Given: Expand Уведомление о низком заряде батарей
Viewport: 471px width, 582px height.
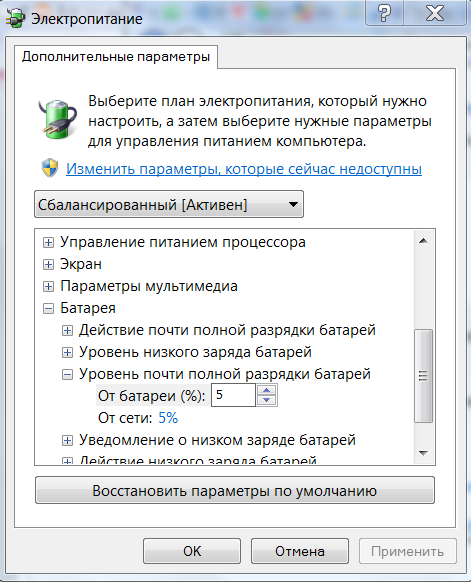Looking at the screenshot, I should [67, 441].
